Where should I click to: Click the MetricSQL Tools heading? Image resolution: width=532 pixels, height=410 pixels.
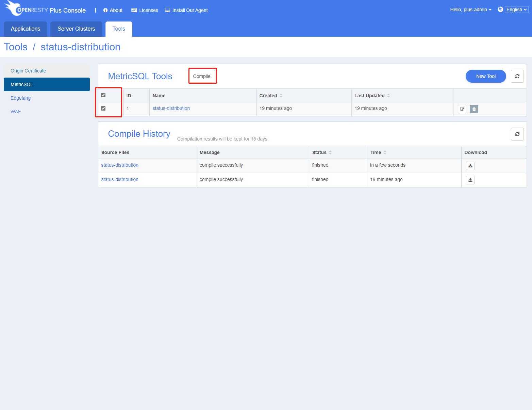tap(140, 76)
